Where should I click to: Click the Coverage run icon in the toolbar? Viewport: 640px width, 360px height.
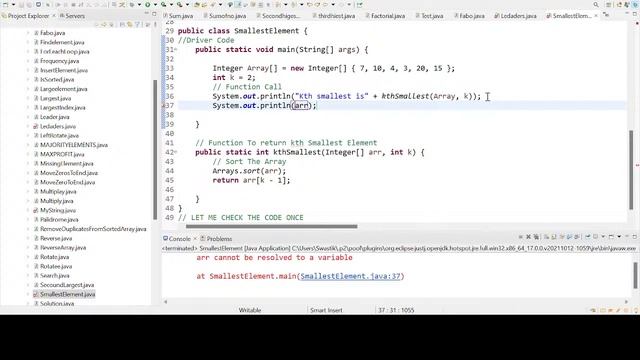click(164, 4)
